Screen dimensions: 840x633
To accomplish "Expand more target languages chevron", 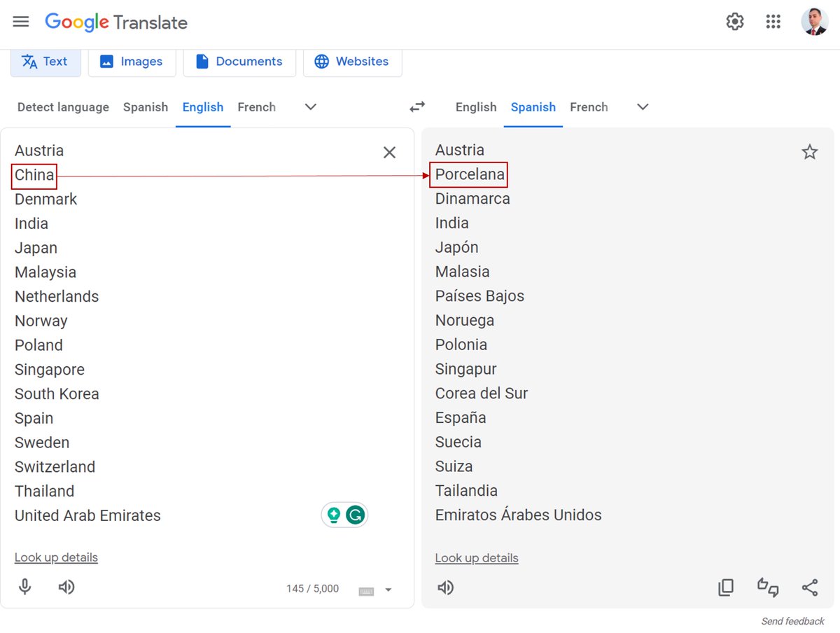I will [x=643, y=107].
